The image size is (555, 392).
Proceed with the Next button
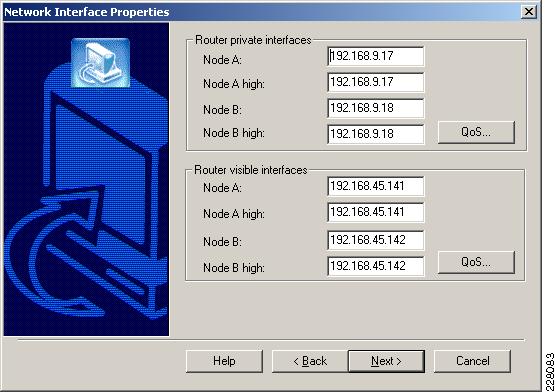[x=386, y=361]
